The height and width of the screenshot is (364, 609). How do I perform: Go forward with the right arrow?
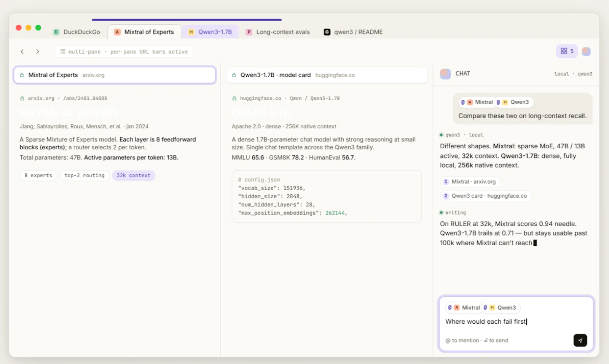coord(37,52)
